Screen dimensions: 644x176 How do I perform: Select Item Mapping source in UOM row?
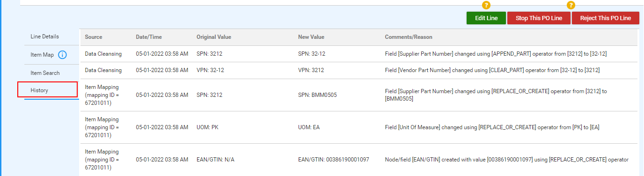102,127
